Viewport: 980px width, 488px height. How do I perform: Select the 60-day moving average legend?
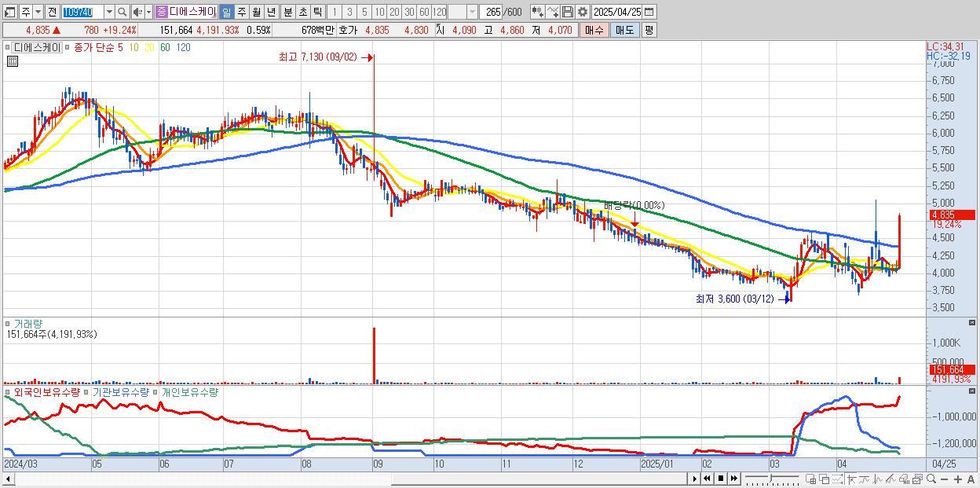click(165, 47)
